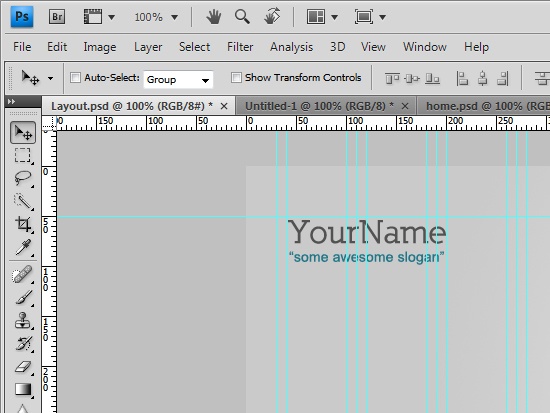
Task: Click Align Horizontal Centers icon
Action: (483, 78)
